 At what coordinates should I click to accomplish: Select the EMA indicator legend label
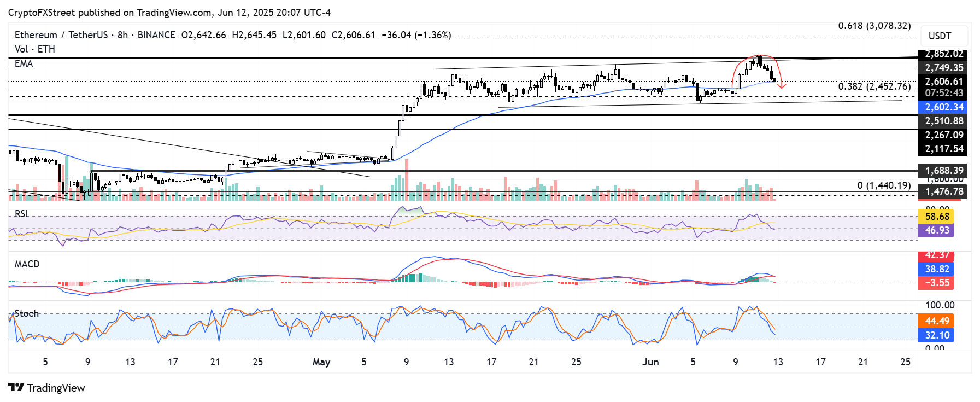(24, 63)
